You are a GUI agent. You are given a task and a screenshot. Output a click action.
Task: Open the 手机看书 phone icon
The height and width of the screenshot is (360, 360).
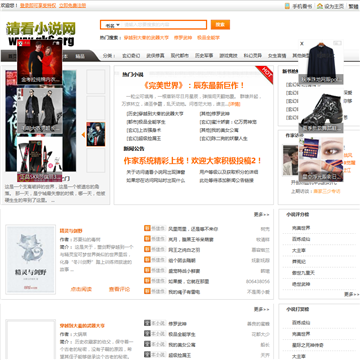click(287, 6)
